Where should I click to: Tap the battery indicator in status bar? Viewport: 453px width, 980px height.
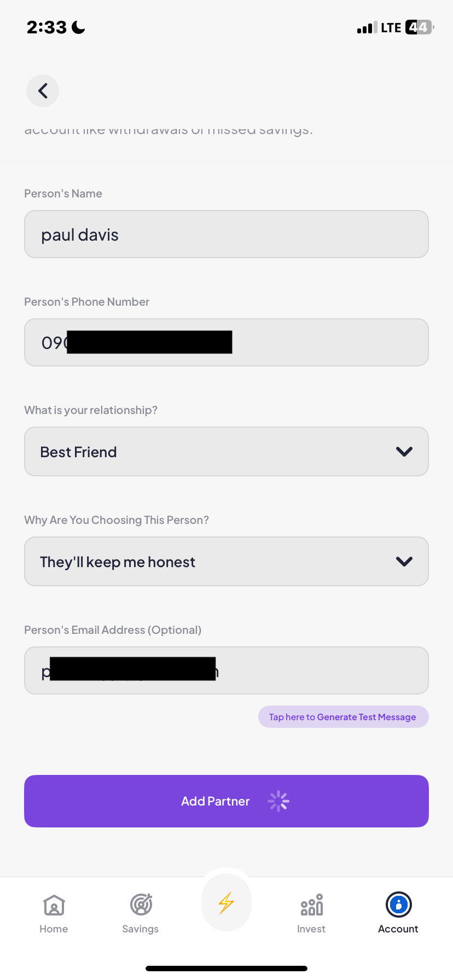point(419,27)
